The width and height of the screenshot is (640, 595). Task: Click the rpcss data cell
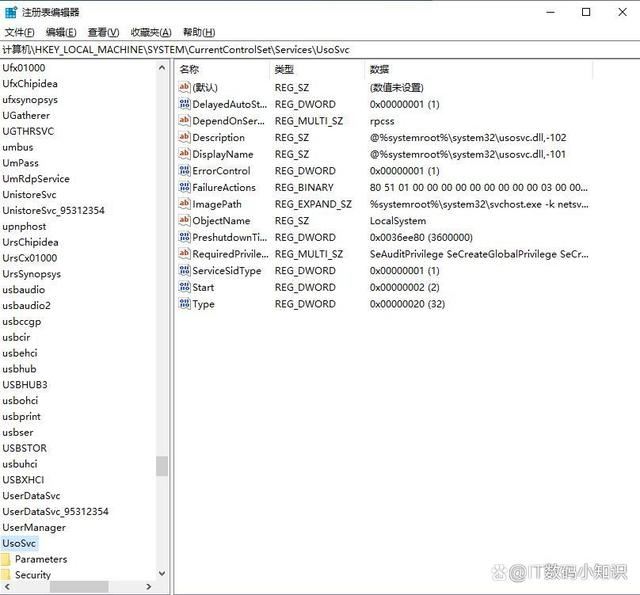[382, 121]
